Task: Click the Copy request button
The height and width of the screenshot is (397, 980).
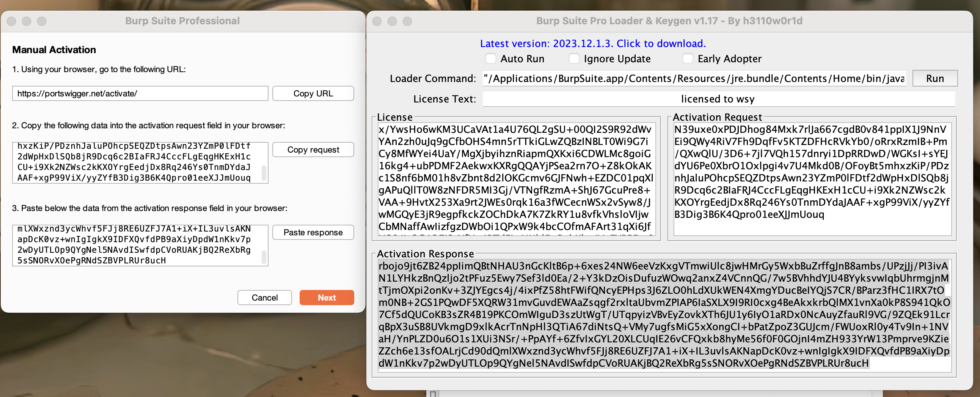Action: (313, 150)
